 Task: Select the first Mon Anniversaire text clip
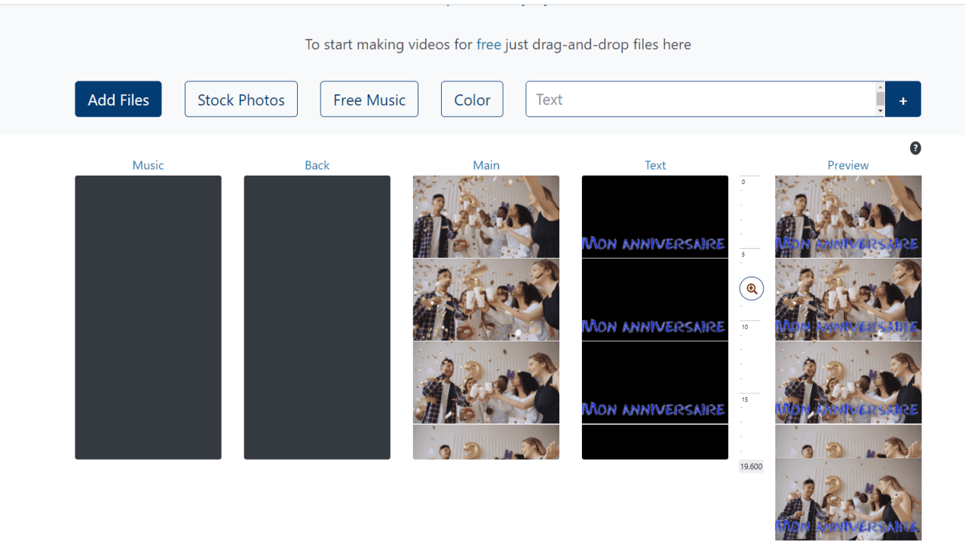pyautogui.click(x=654, y=217)
